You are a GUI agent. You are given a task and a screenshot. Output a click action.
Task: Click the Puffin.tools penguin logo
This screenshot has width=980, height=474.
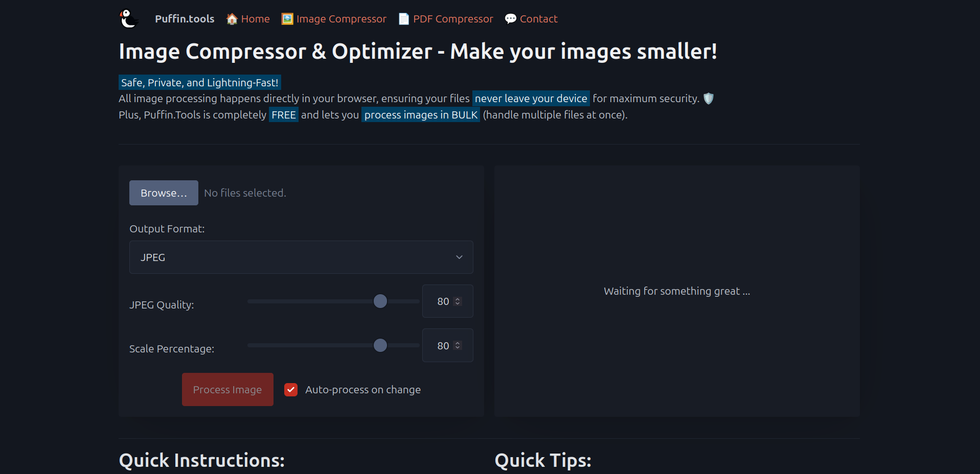(129, 18)
